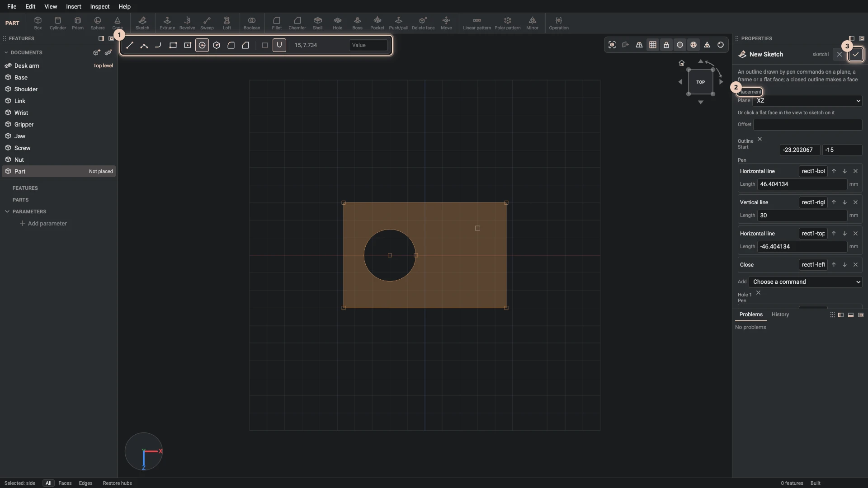Move Vertical line command down
This screenshot has height=488, width=868.
click(x=844, y=202)
